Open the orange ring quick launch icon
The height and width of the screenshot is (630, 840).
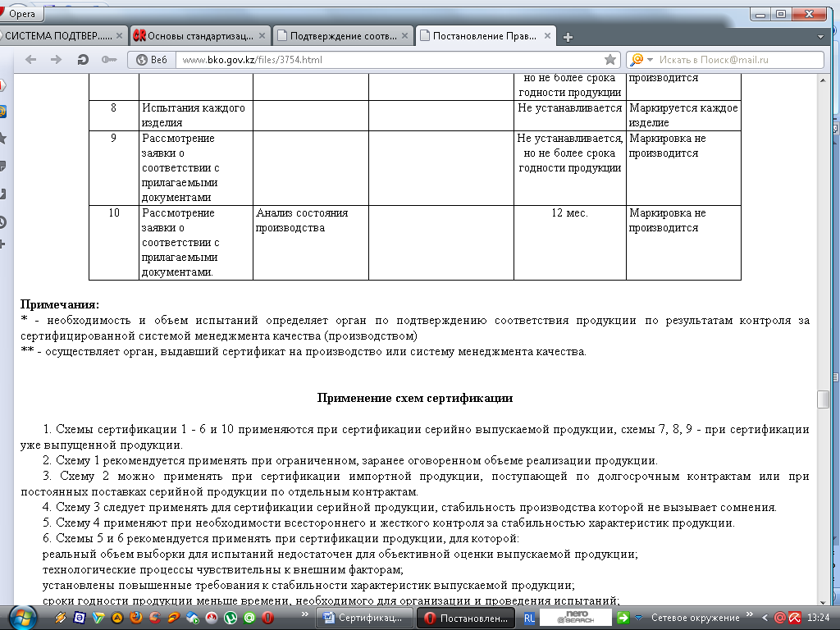pos(174,618)
